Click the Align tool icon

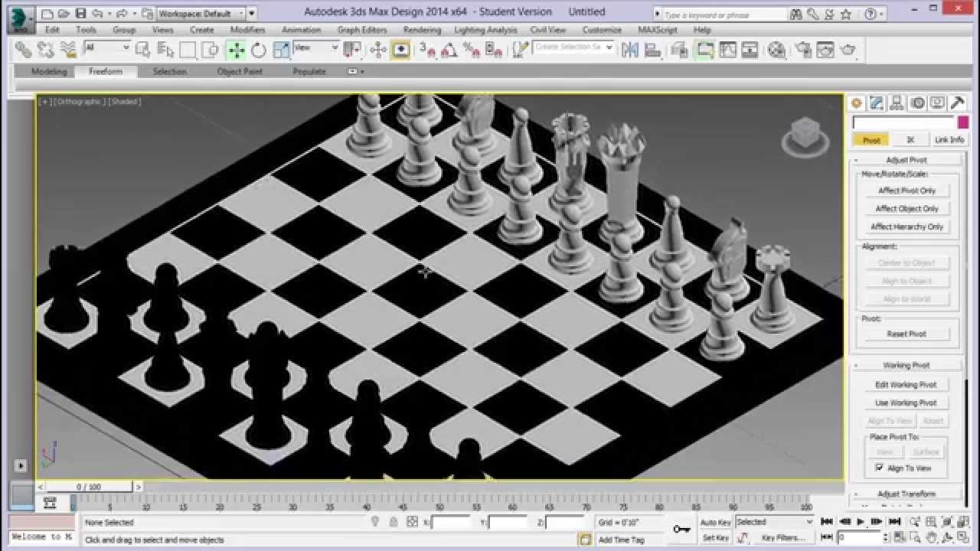653,50
